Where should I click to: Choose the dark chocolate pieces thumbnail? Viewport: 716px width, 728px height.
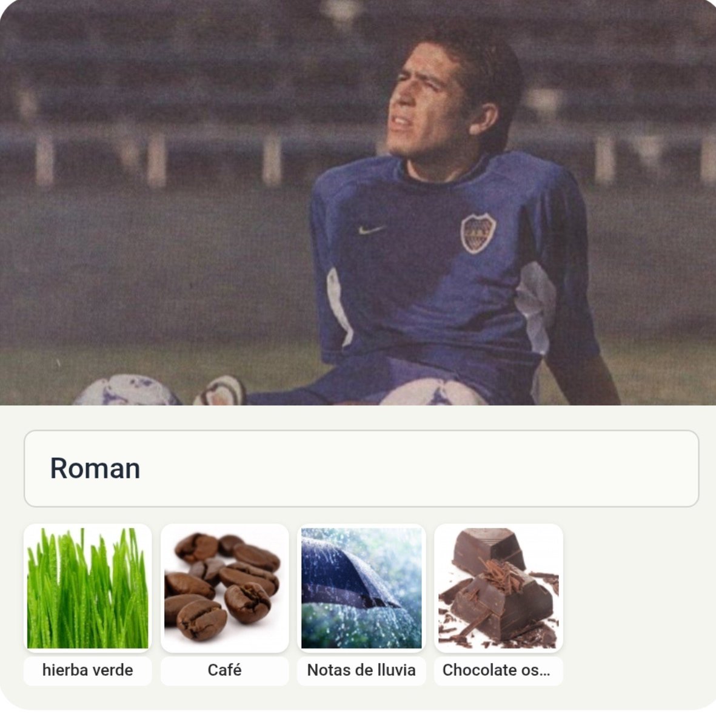click(498, 588)
